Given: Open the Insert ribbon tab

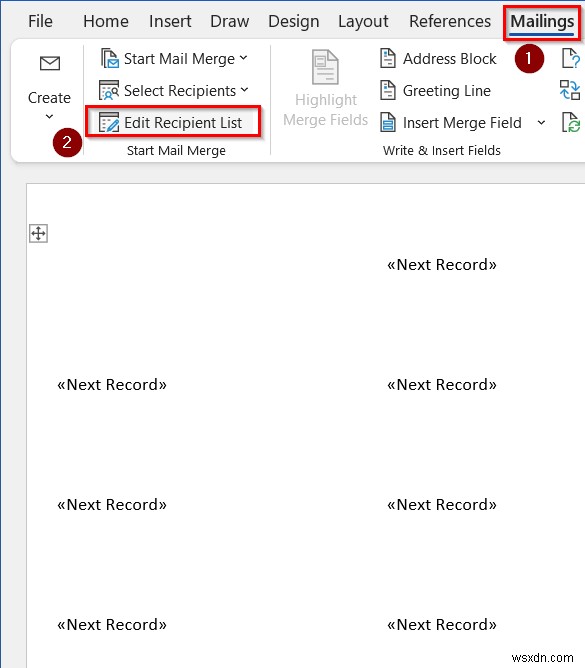Looking at the screenshot, I should click(x=170, y=21).
